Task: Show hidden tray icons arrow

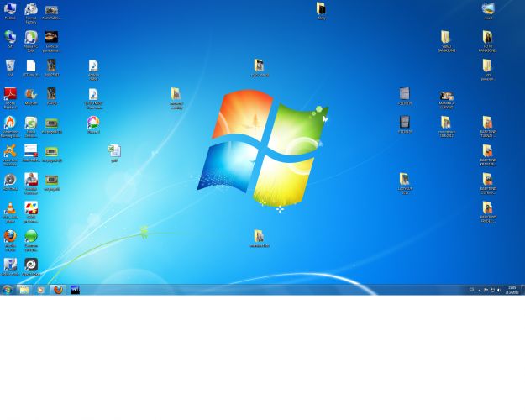Action: point(480,290)
